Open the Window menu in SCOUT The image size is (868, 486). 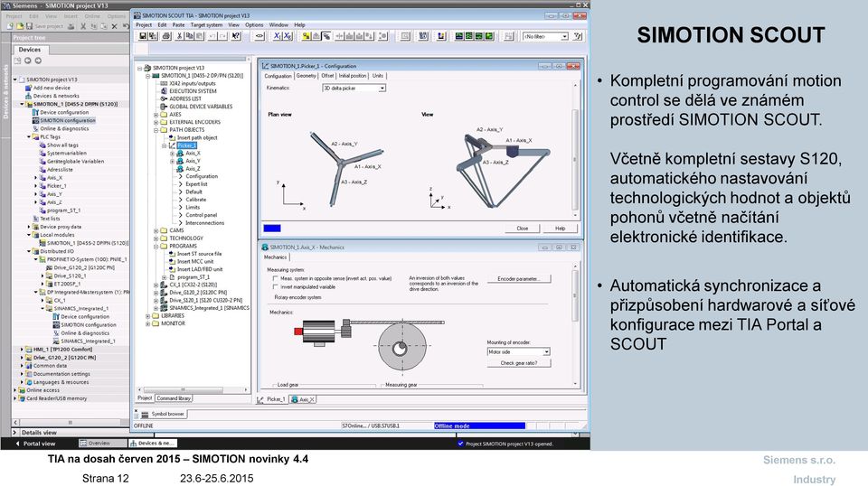coord(278,25)
